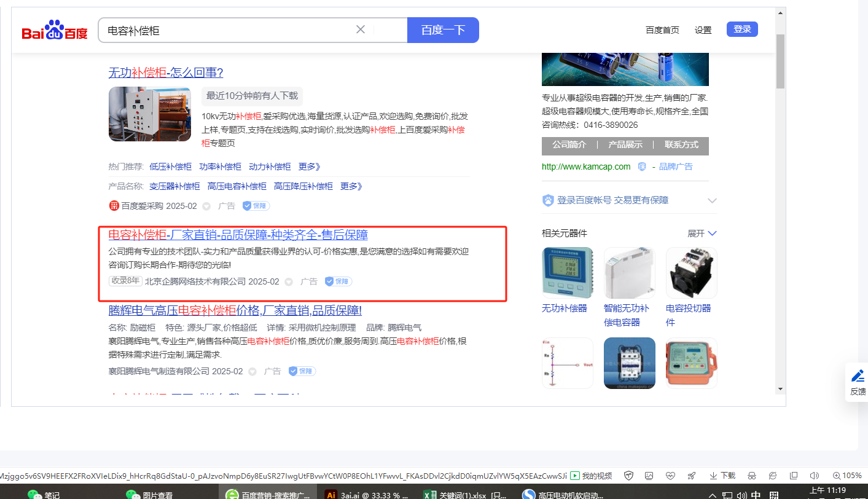Image resolution: width=868 pixels, height=499 pixels.
Task: Open dropdown arrow beside 百度爱采购 2025-02
Action: [206, 206]
